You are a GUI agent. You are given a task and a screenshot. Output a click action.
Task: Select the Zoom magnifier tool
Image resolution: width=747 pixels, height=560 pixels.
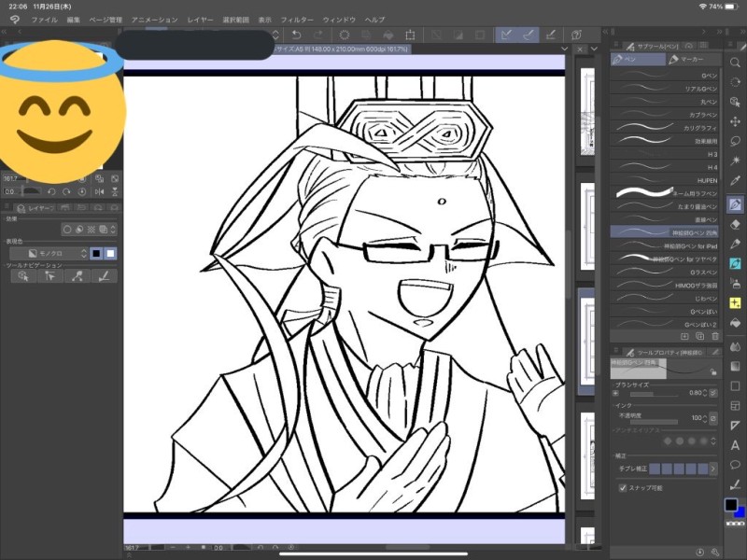(735, 63)
